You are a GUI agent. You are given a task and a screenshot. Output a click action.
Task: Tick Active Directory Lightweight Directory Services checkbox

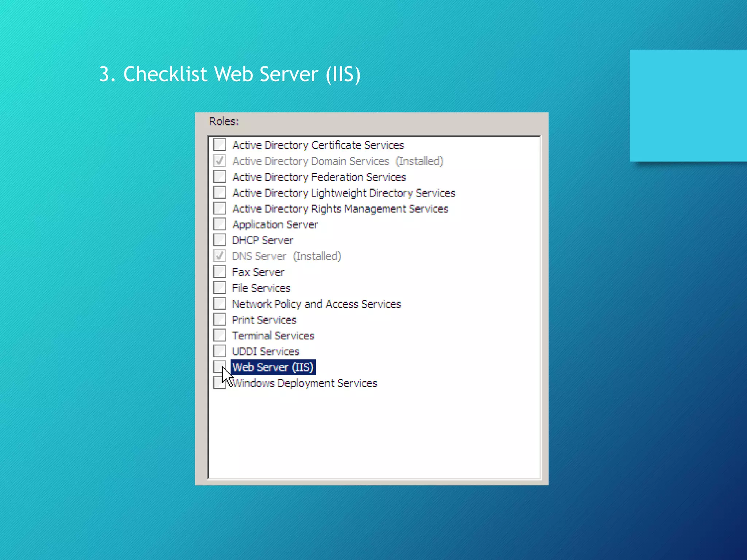point(219,192)
